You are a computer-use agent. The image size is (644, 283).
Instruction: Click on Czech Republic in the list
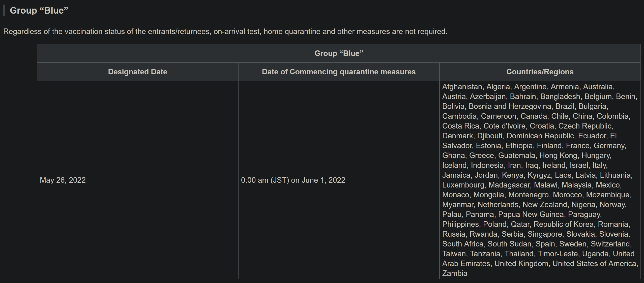pyautogui.click(x=585, y=126)
